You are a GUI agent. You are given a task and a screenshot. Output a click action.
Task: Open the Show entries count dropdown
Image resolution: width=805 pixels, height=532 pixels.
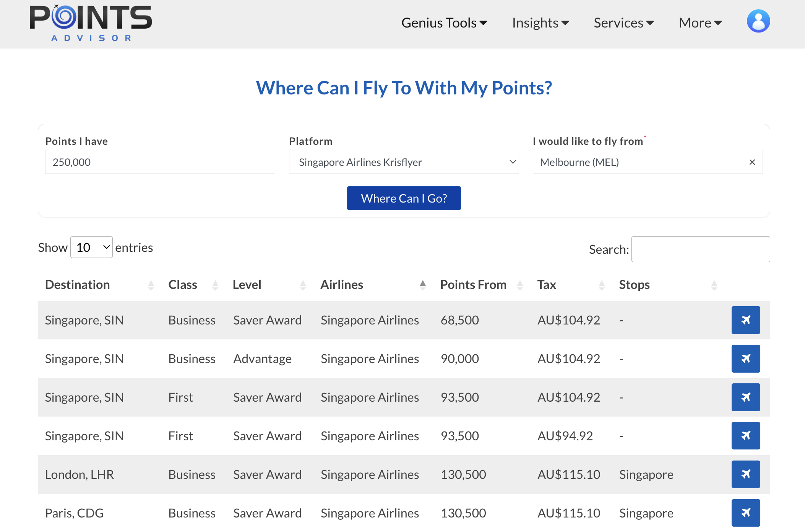(91, 247)
